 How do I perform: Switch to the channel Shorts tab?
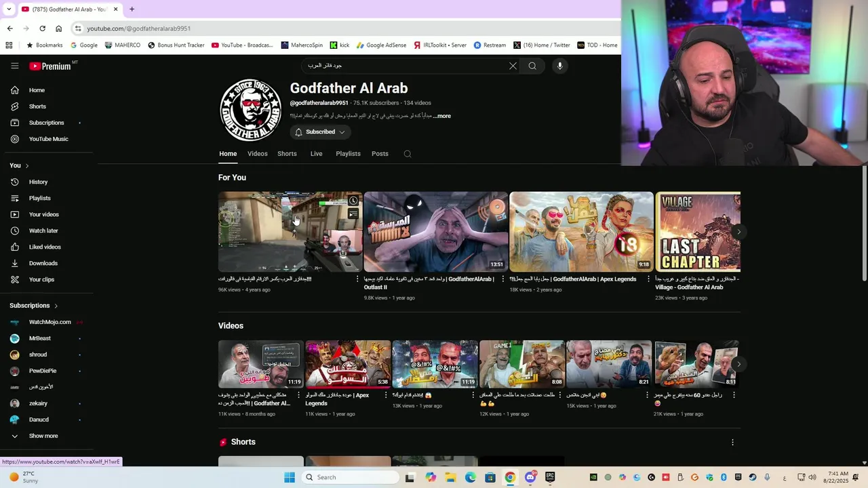pos(287,154)
